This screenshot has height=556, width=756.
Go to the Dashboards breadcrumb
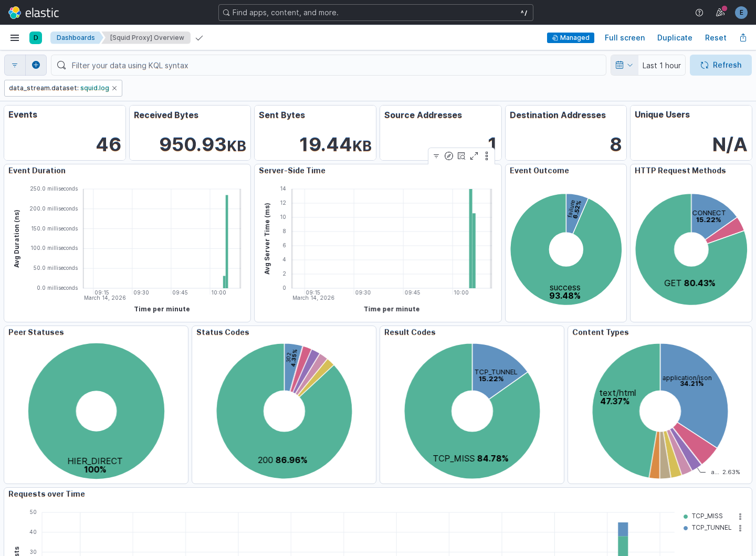point(76,38)
